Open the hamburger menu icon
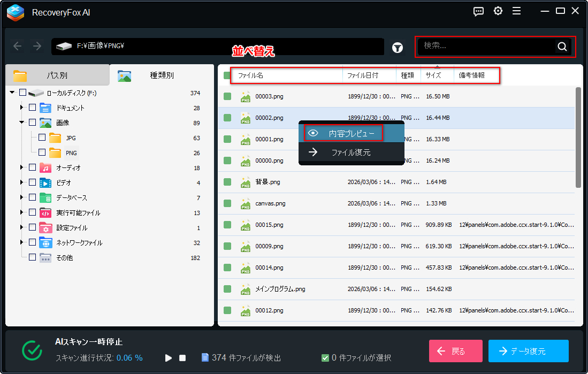This screenshot has height=374, width=588. 516,11
